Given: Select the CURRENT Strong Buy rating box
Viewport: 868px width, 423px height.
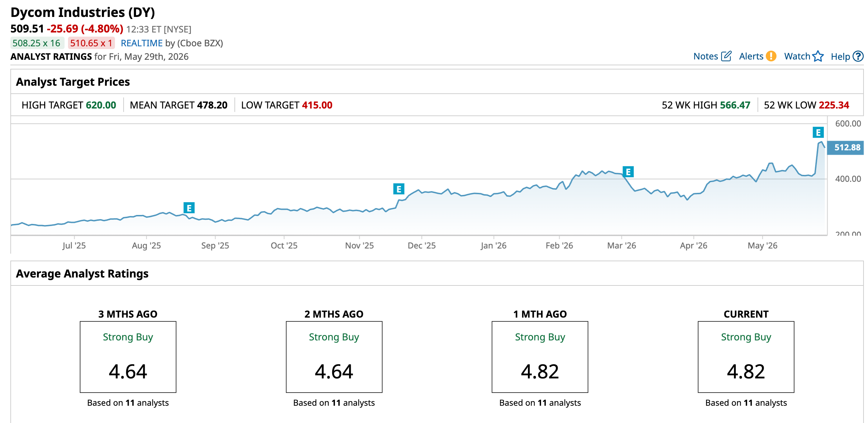Looking at the screenshot, I should (x=746, y=357).
